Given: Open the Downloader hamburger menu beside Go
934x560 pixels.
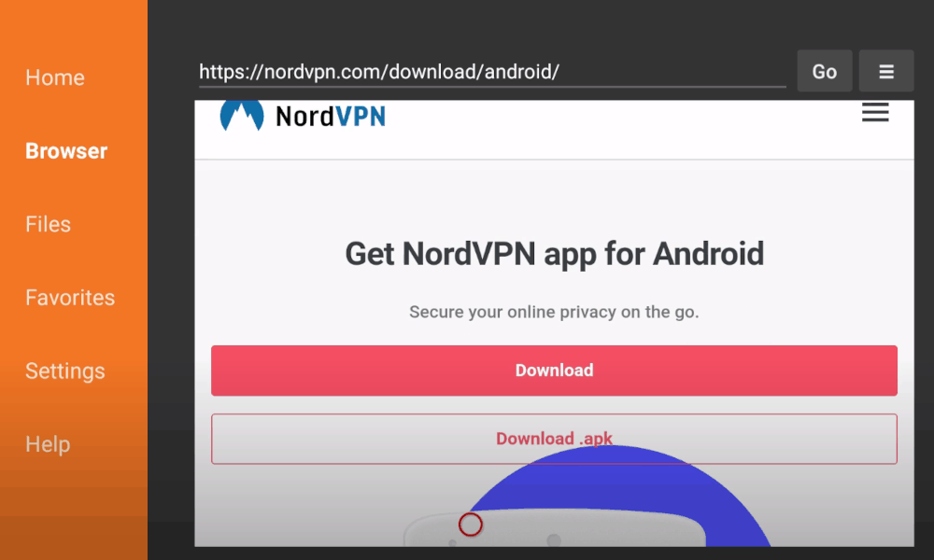Looking at the screenshot, I should pos(885,71).
